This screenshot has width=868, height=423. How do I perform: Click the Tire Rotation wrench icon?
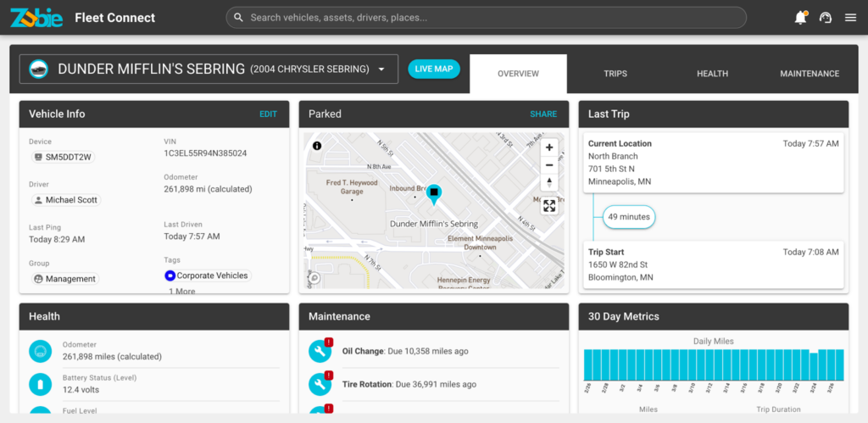[x=320, y=384]
